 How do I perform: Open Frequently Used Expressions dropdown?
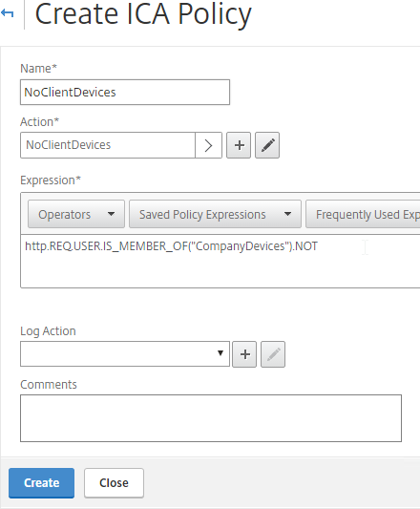pos(363,214)
